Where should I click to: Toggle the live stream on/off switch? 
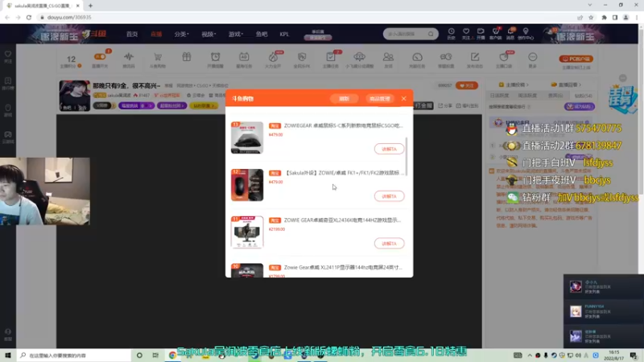(x=100, y=57)
